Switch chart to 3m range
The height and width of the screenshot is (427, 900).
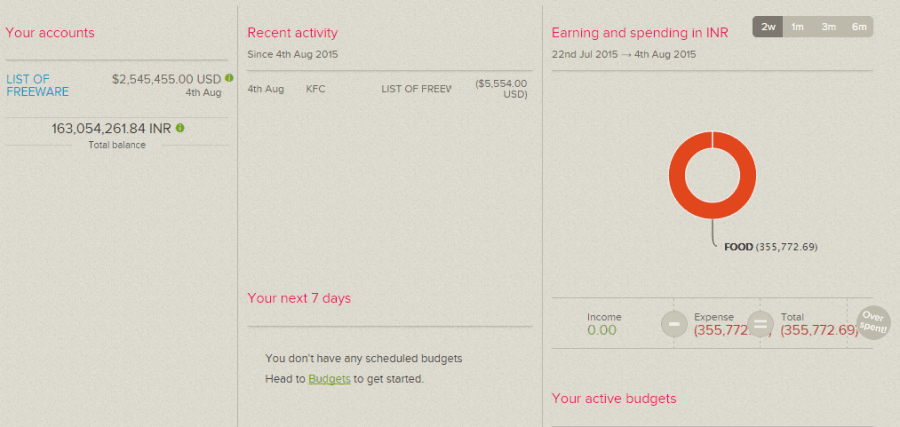828,27
